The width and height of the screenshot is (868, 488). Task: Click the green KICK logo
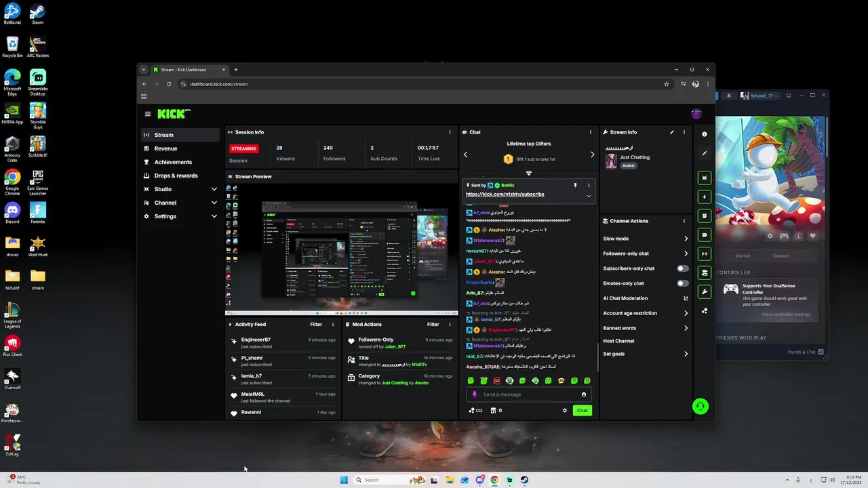(174, 114)
